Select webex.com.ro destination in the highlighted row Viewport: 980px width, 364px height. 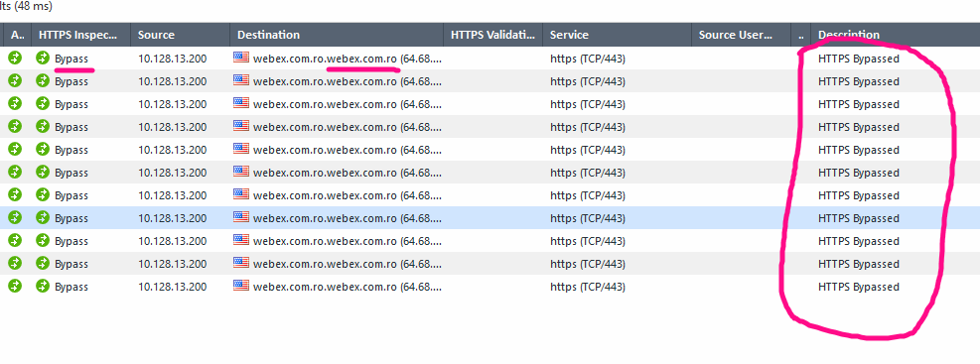348,218
